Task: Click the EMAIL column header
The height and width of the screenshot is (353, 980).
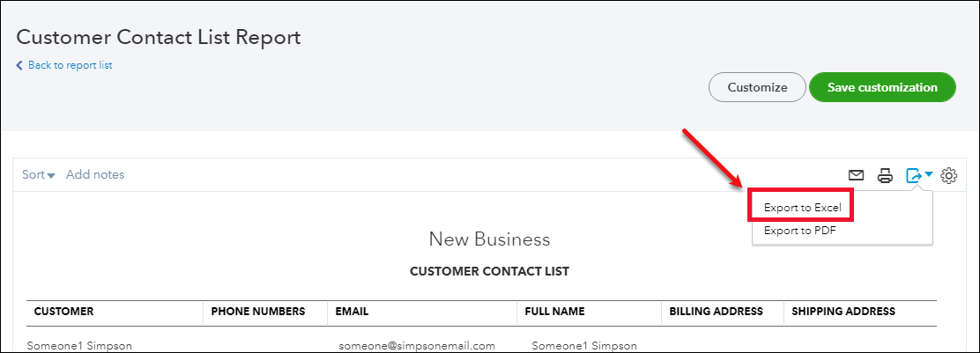Action: coord(352,311)
